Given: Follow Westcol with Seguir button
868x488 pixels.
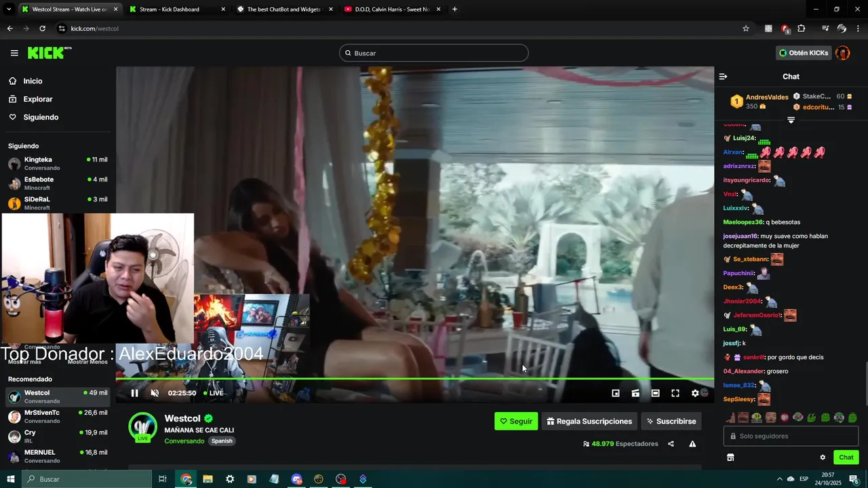Looking at the screenshot, I should point(516,421).
